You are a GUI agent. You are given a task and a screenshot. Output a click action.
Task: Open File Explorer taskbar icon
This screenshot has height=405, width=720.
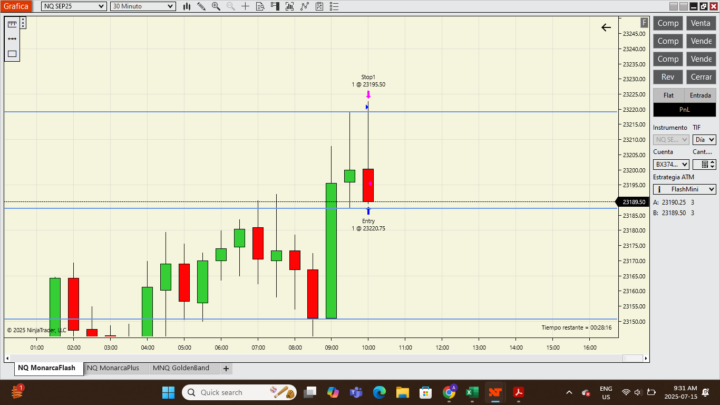[403, 393]
